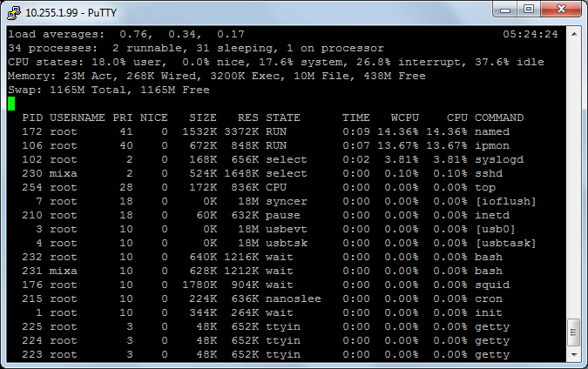This screenshot has height=369, width=588.
Task: Click the scrollbar down arrow
Action: click(x=574, y=354)
